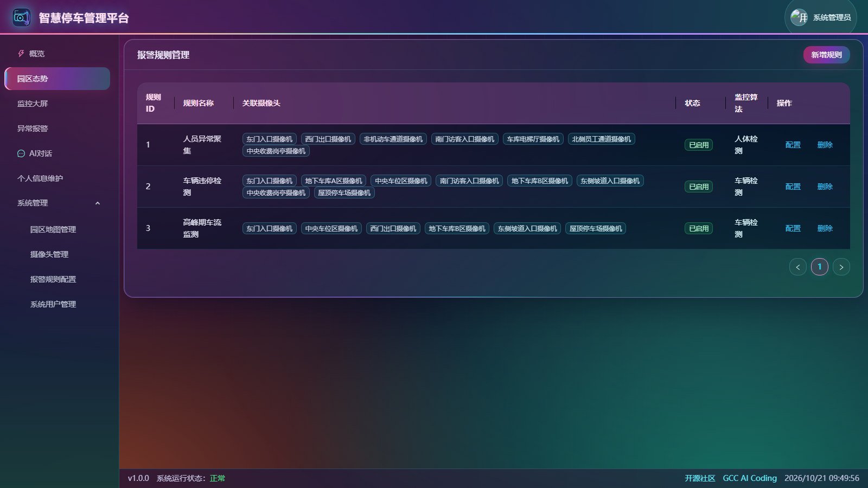Open the 异常报警 page
The width and height of the screenshot is (868, 488).
point(58,129)
